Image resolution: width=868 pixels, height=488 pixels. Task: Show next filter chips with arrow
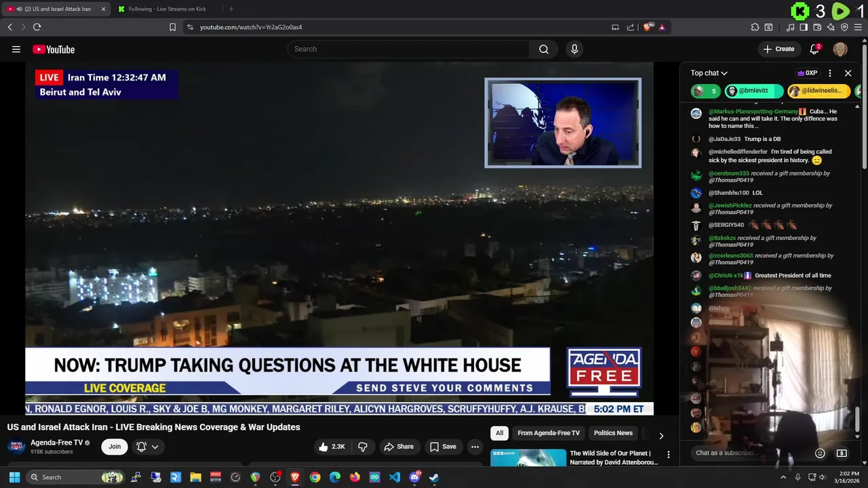click(661, 436)
